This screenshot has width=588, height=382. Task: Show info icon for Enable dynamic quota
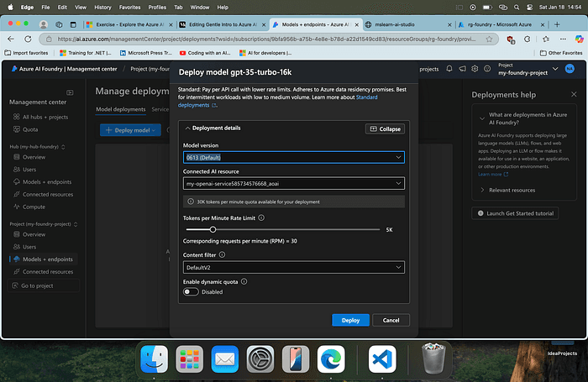(x=244, y=281)
